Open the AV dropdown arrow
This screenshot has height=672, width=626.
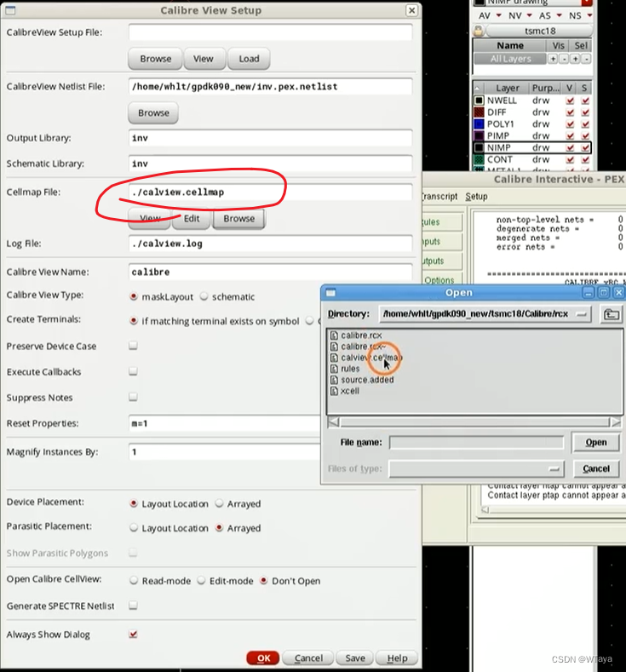click(x=499, y=15)
